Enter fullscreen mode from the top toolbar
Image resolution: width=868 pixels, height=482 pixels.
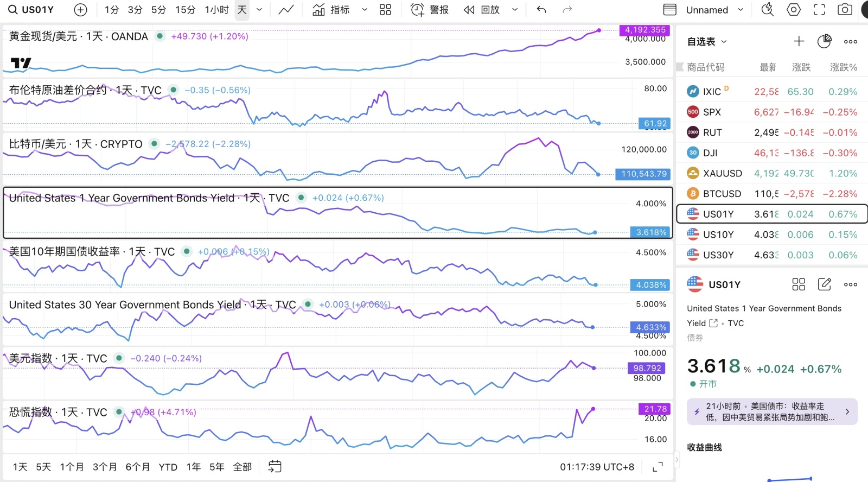(x=819, y=10)
